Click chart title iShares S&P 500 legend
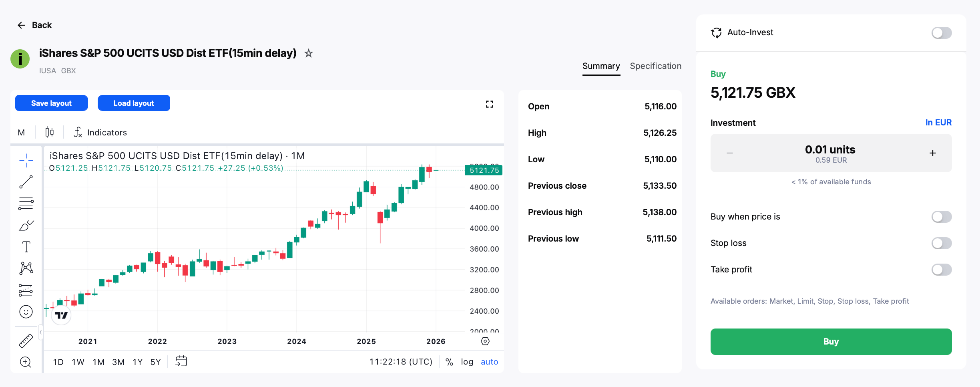980x387 pixels. pos(177,156)
